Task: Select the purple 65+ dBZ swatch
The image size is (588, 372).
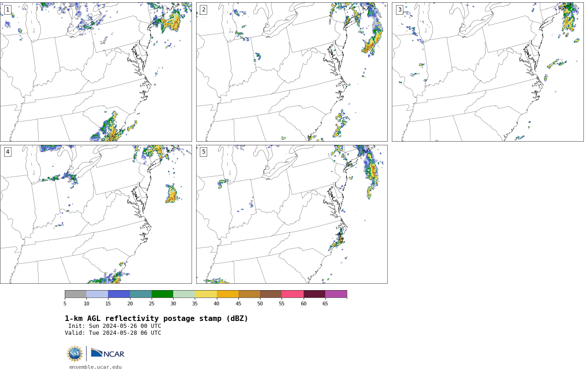Action: coord(336,294)
